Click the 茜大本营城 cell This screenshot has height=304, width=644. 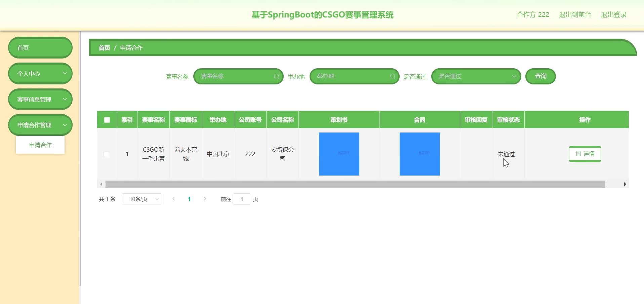[x=186, y=154]
